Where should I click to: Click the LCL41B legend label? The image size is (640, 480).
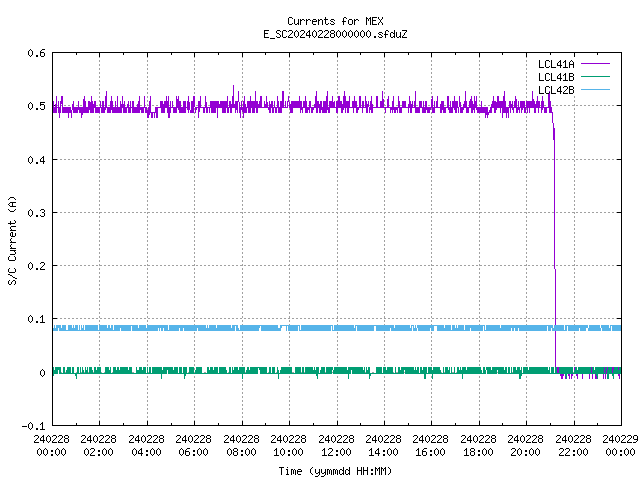[x=556, y=77]
